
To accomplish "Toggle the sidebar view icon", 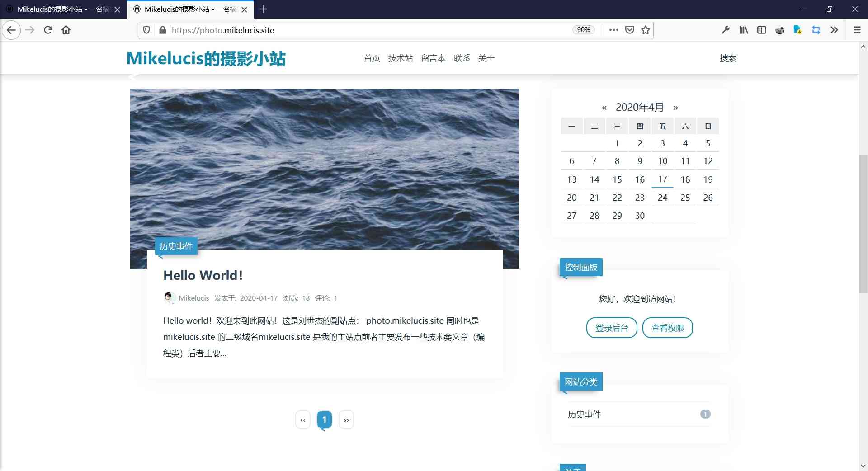I will [x=762, y=30].
